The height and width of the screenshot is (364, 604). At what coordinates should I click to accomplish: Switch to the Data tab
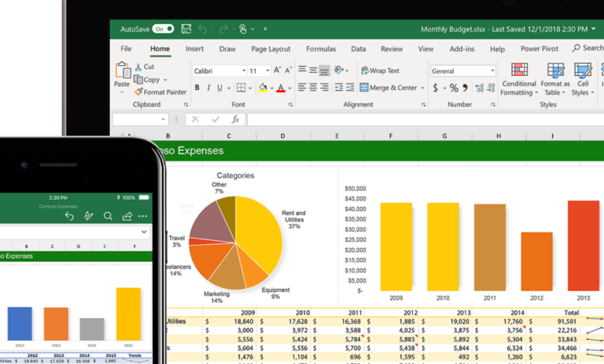(359, 49)
